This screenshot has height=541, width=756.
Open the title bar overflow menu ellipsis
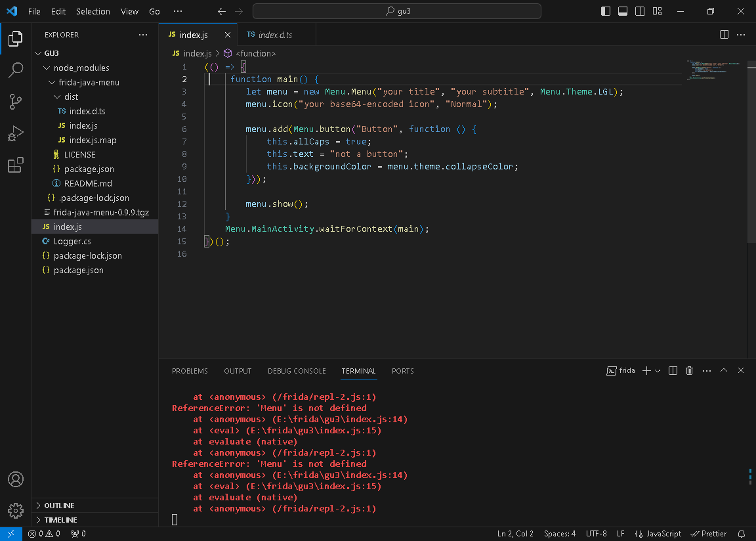[x=178, y=11]
